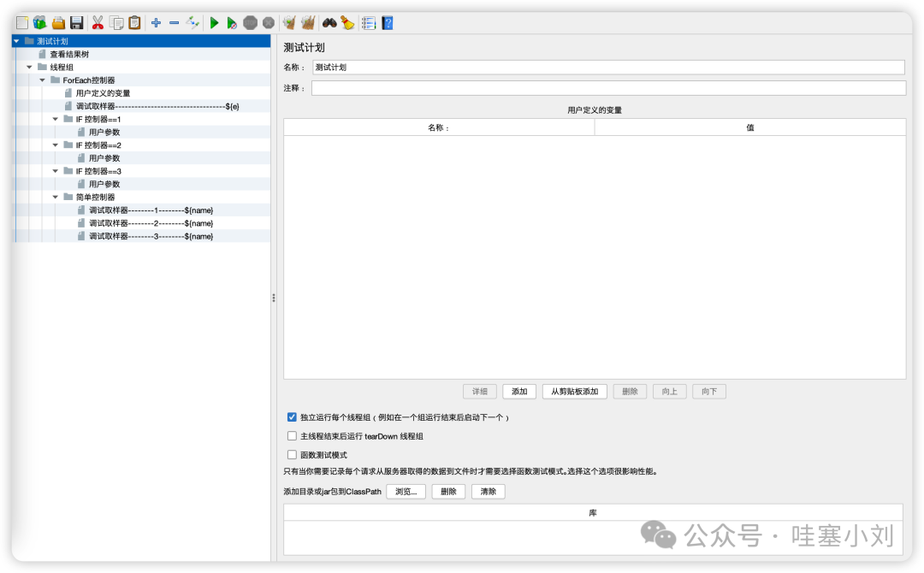Collapse the IF 控制器==3 arrow

tap(56, 171)
